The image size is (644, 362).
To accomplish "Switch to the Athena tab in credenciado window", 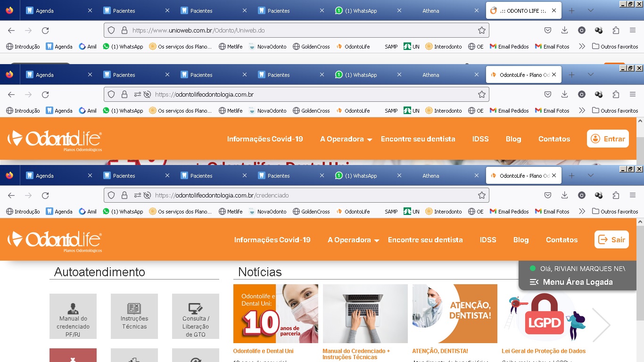I will click(x=446, y=175).
